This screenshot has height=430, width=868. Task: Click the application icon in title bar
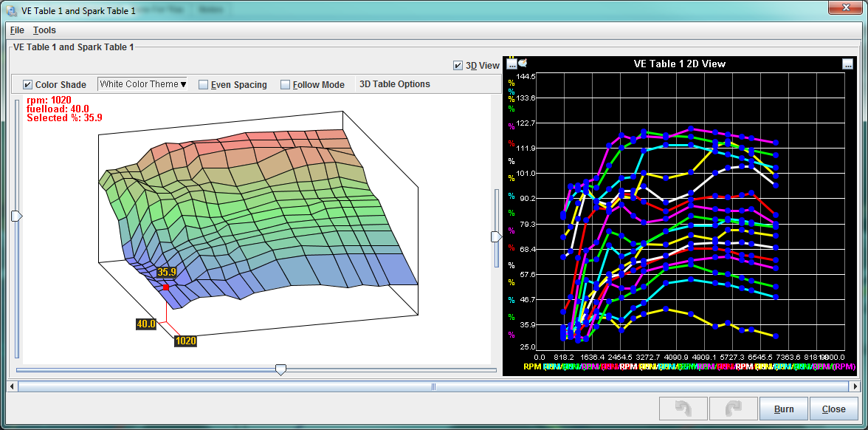pyautogui.click(x=12, y=11)
